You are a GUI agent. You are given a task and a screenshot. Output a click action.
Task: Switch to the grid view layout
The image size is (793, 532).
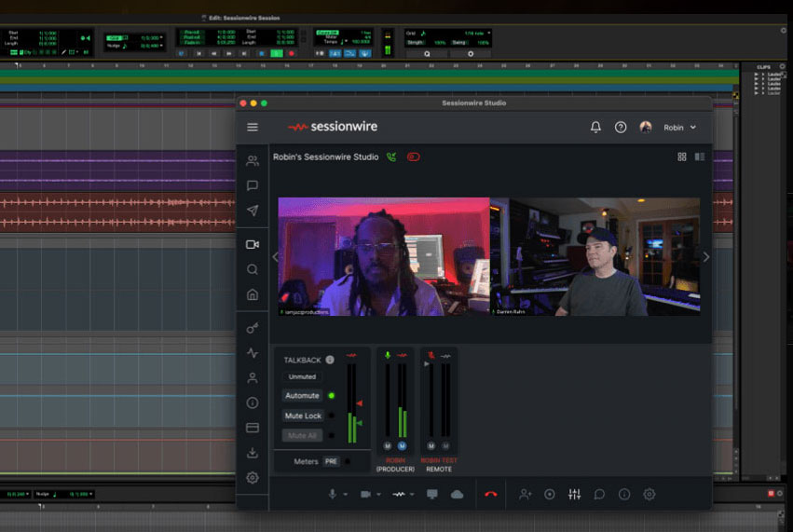(x=682, y=157)
